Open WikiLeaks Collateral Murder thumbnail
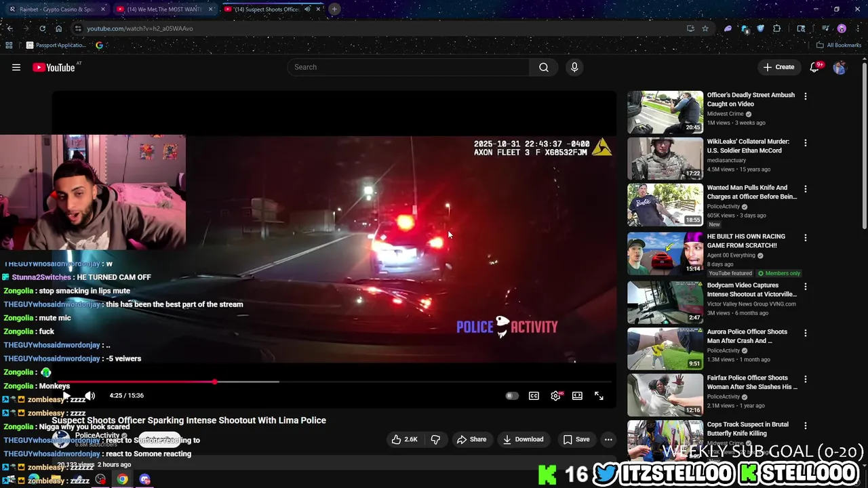The width and height of the screenshot is (868, 488). (665, 159)
